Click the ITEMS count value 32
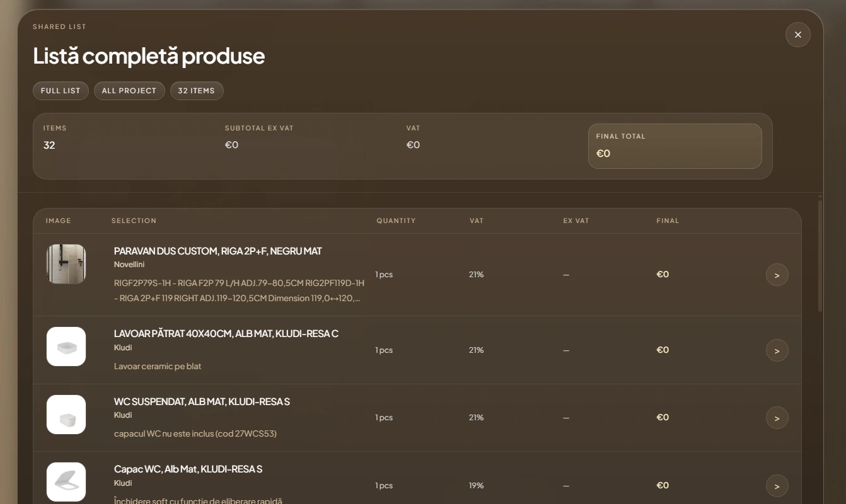 pyautogui.click(x=49, y=145)
